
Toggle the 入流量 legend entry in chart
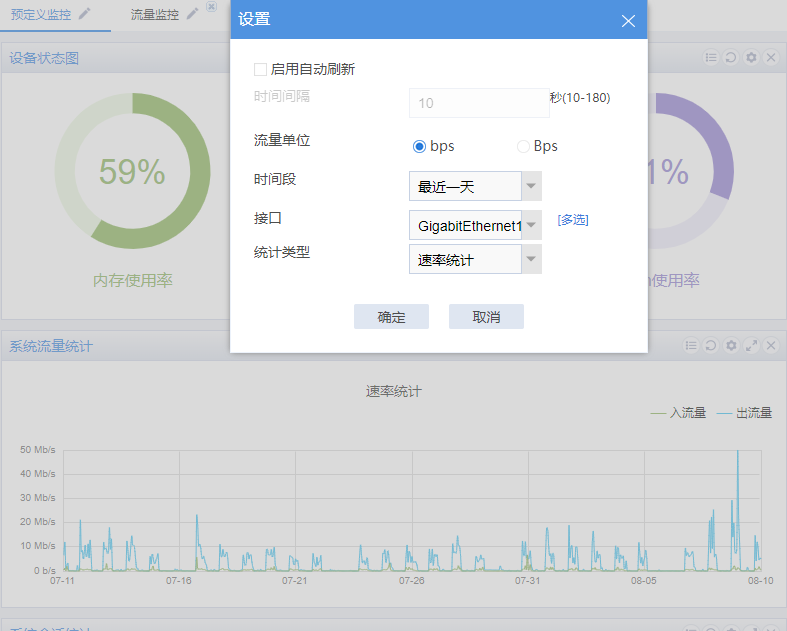tap(678, 413)
